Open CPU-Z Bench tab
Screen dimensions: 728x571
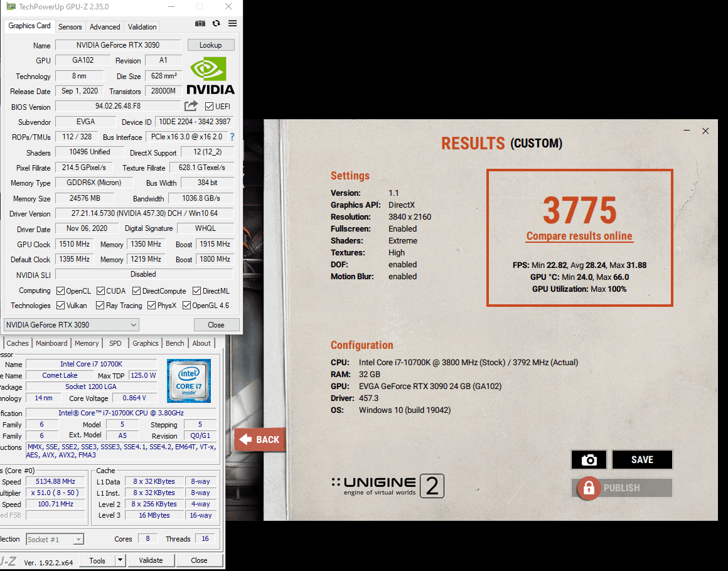175,343
